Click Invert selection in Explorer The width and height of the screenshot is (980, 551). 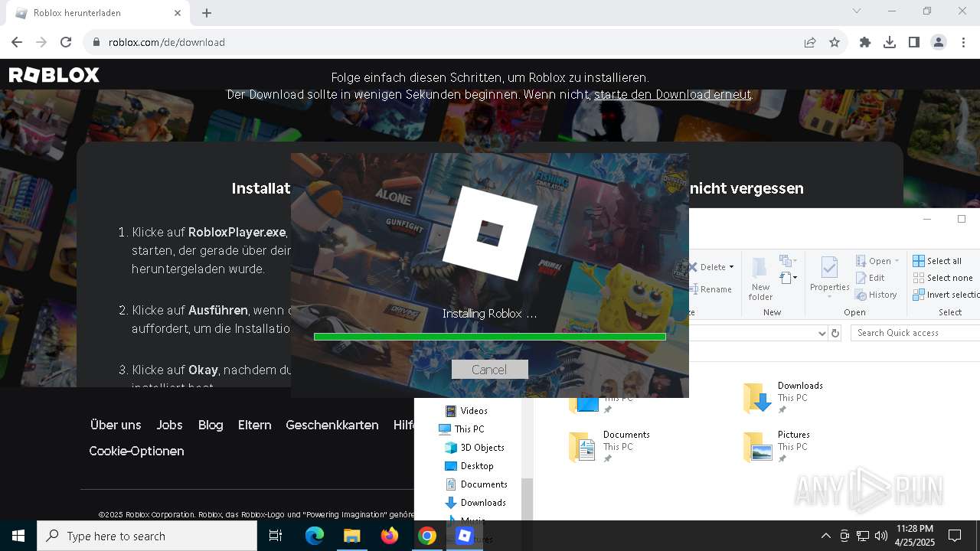946,295
